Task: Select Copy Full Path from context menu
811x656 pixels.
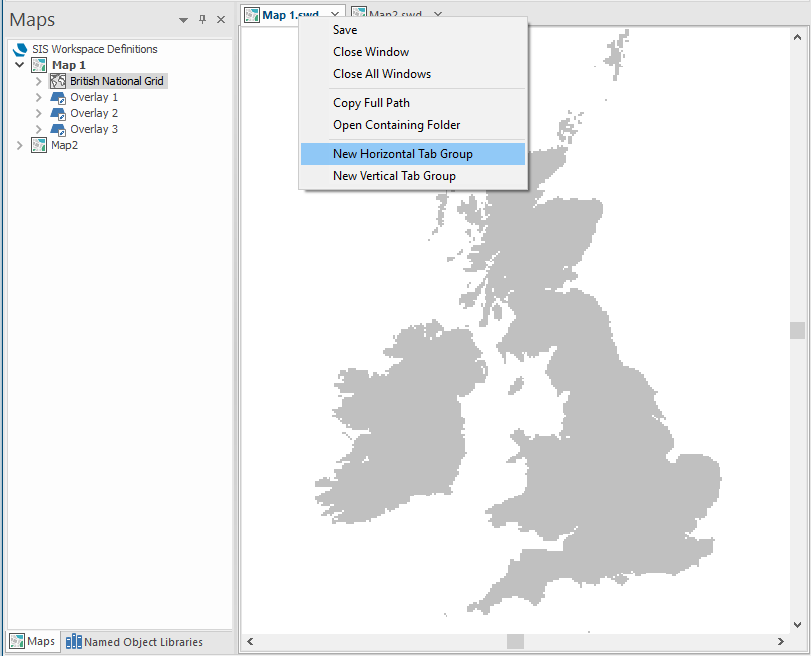Action: tap(371, 103)
